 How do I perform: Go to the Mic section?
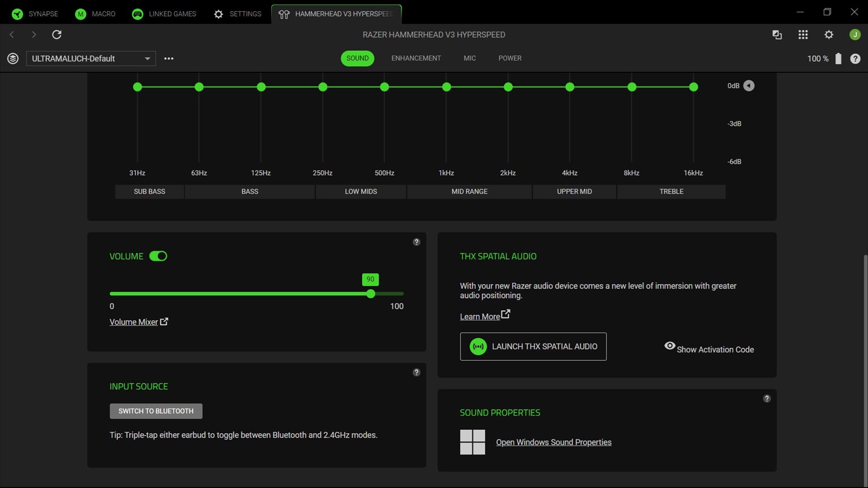tap(470, 58)
